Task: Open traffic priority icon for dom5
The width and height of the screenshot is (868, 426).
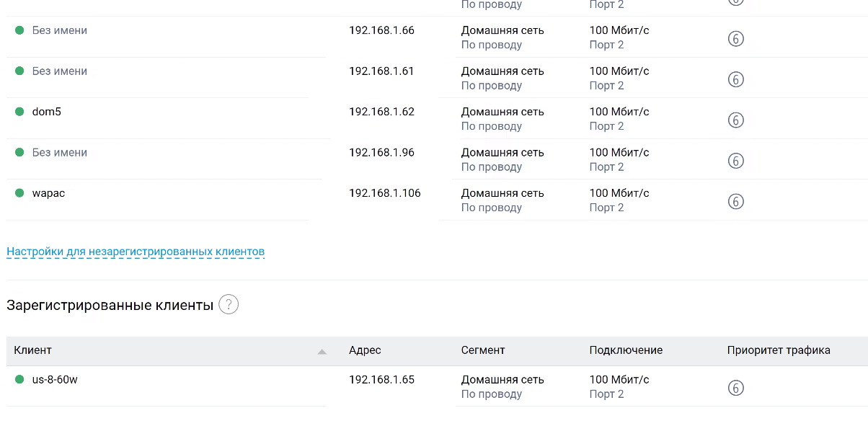Action: 735,120
